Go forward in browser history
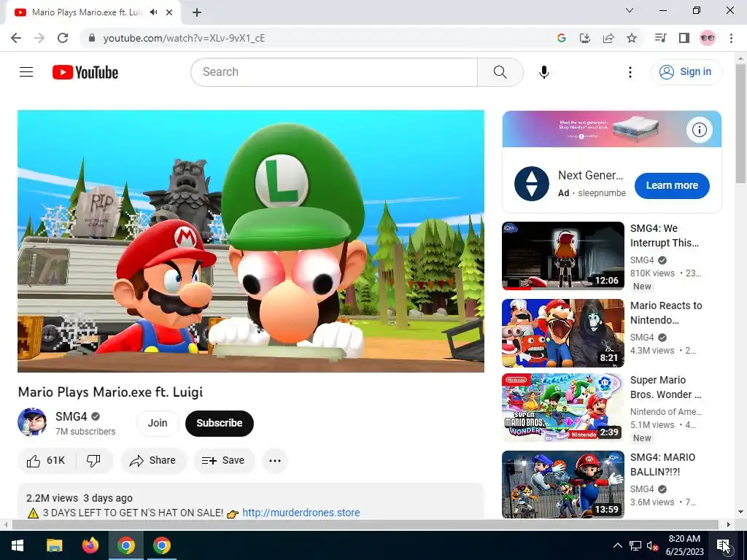747x560 pixels. [x=39, y=38]
